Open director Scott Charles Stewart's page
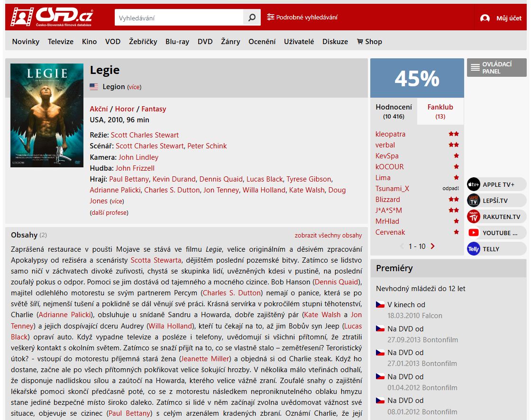The width and height of the screenshot is (531, 420). 145,135
